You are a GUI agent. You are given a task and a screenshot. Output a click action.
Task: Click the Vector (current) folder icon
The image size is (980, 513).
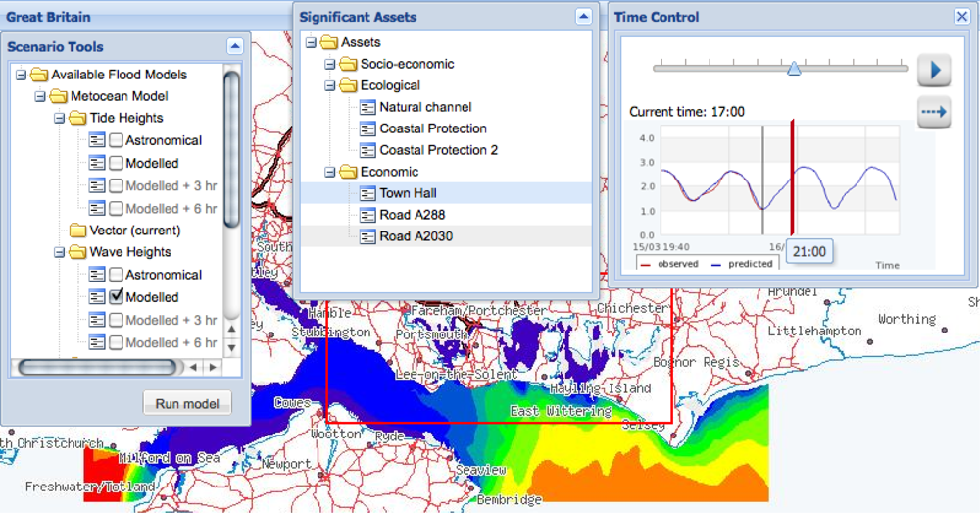click(78, 231)
